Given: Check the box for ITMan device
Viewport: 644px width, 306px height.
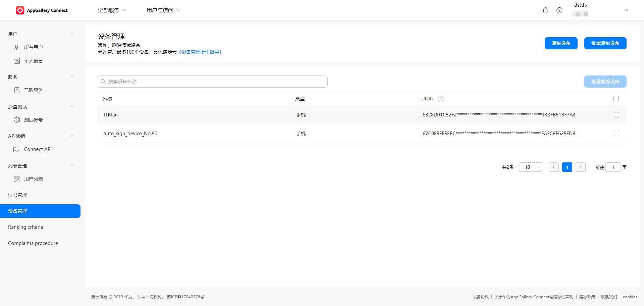Looking at the screenshot, I should tap(616, 115).
